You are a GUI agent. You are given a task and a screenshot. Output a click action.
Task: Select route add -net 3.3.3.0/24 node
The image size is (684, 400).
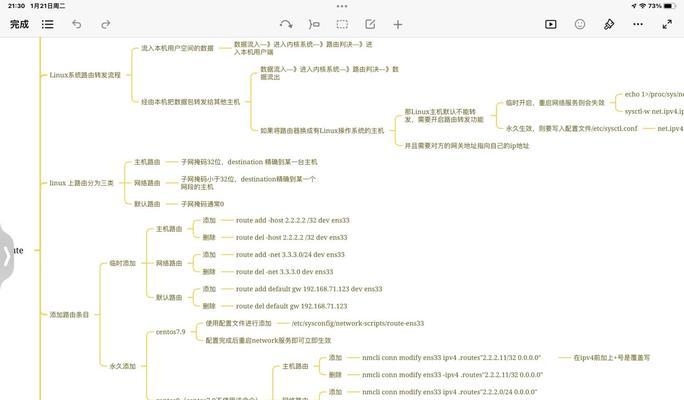click(290, 254)
